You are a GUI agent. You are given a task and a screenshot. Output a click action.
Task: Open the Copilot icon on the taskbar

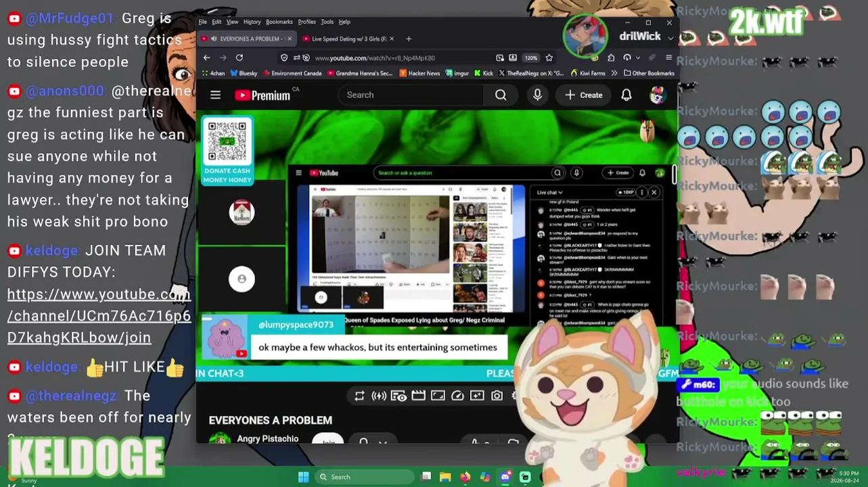click(x=485, y=477)
